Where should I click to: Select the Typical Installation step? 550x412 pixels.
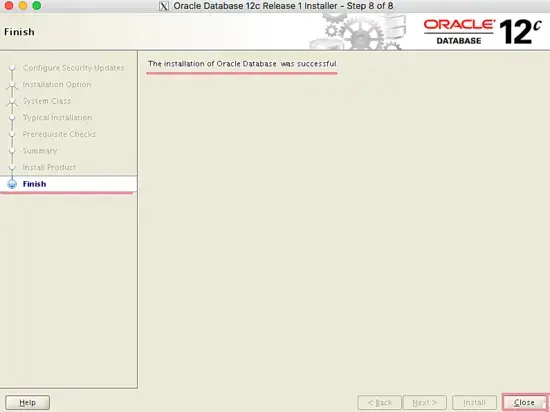click(57, 117)
